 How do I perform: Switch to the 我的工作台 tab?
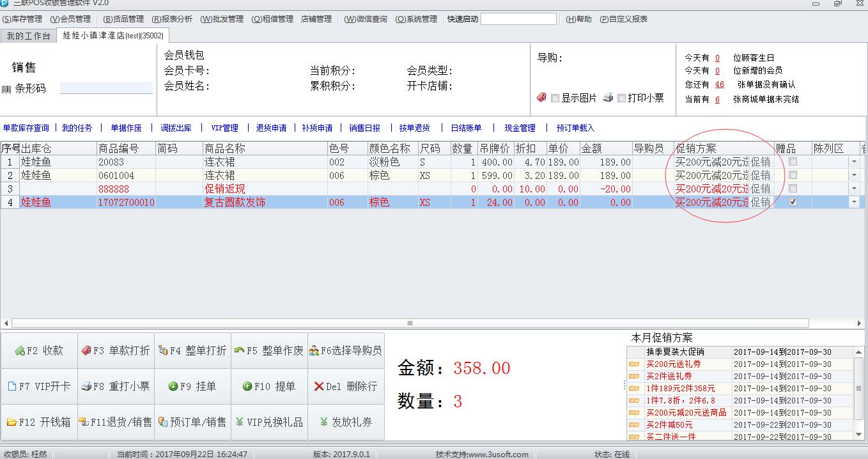tap(28, 36)
